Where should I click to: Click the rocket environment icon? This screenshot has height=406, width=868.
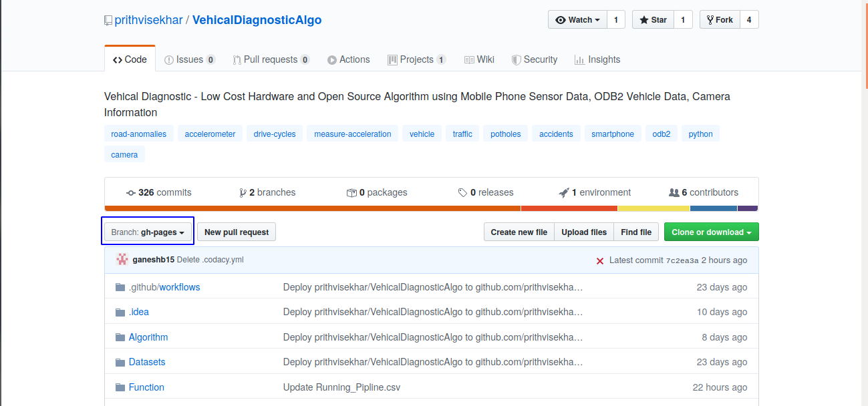pyautogui.click(x=564, y=192)
